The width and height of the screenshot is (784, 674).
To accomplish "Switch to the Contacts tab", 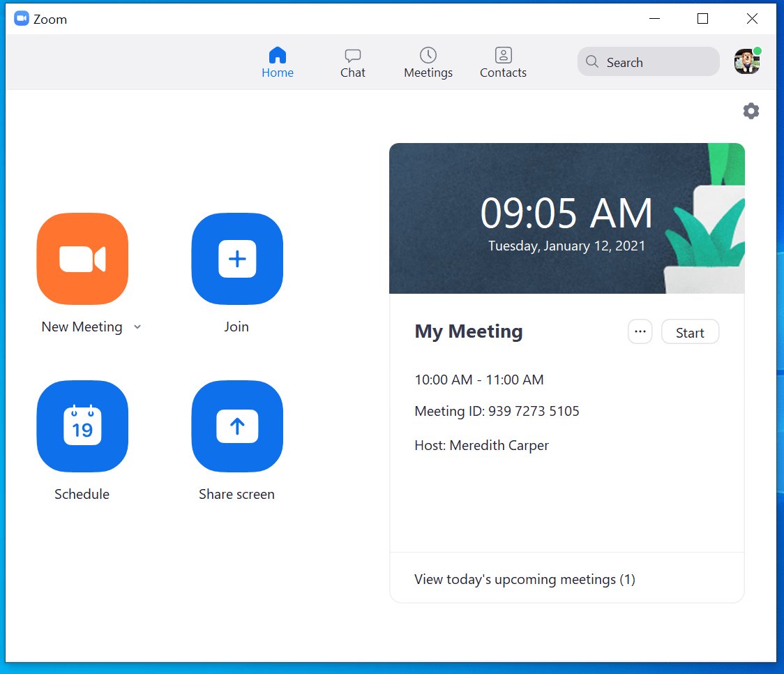I will click(x=503, y=61).
